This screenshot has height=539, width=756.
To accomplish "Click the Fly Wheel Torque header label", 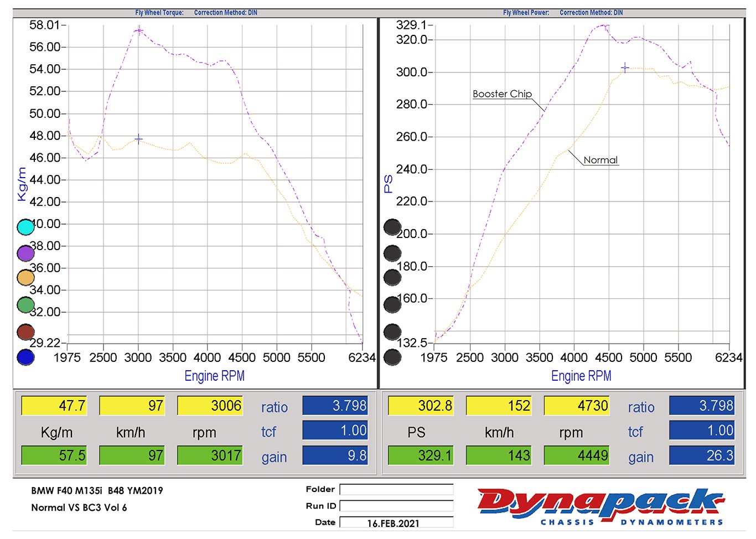I will (159, 13).
